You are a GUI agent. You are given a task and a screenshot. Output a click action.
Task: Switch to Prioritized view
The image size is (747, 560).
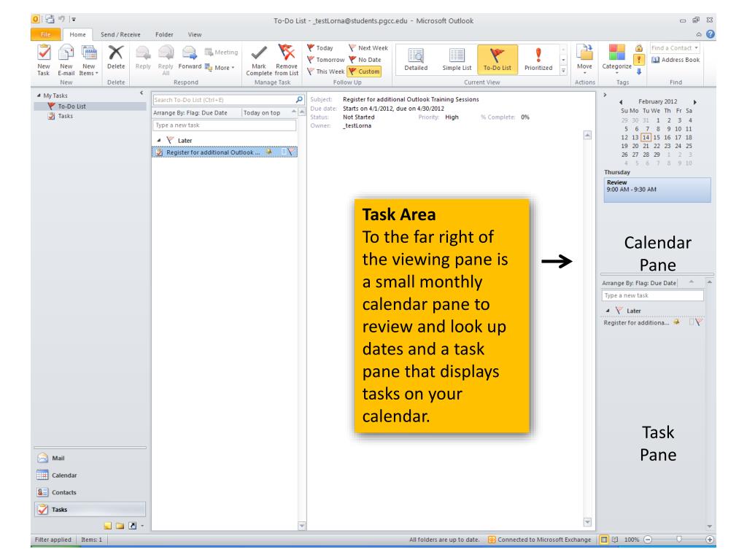pos(538,59)
